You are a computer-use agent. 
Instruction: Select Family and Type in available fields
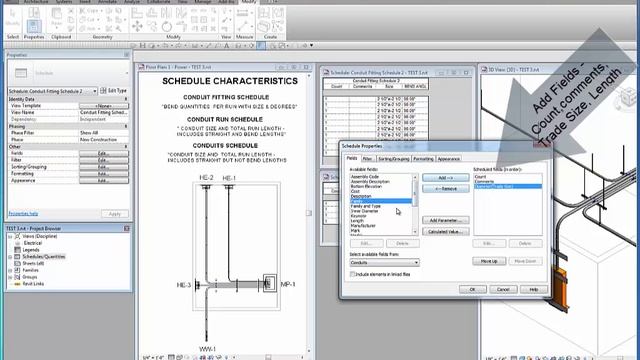[x=366, y=206]
